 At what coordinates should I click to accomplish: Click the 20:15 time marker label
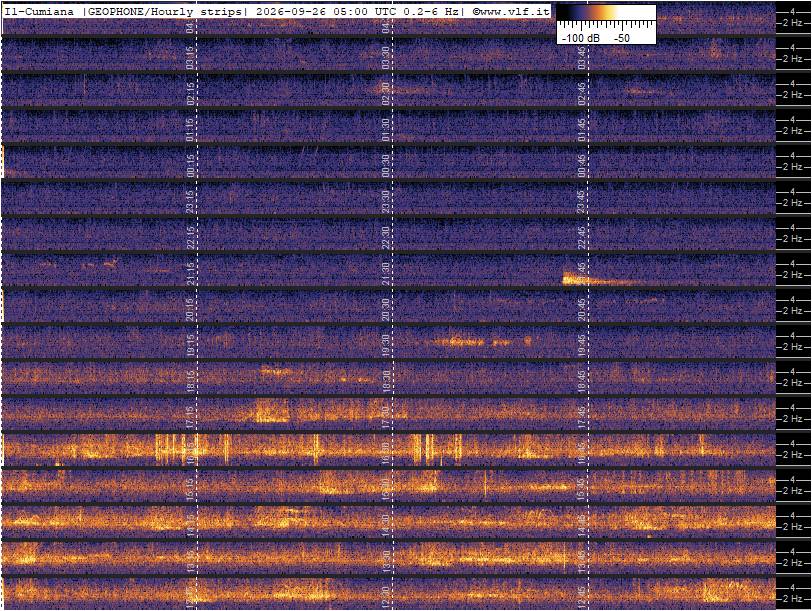click(x=190, y=309)
